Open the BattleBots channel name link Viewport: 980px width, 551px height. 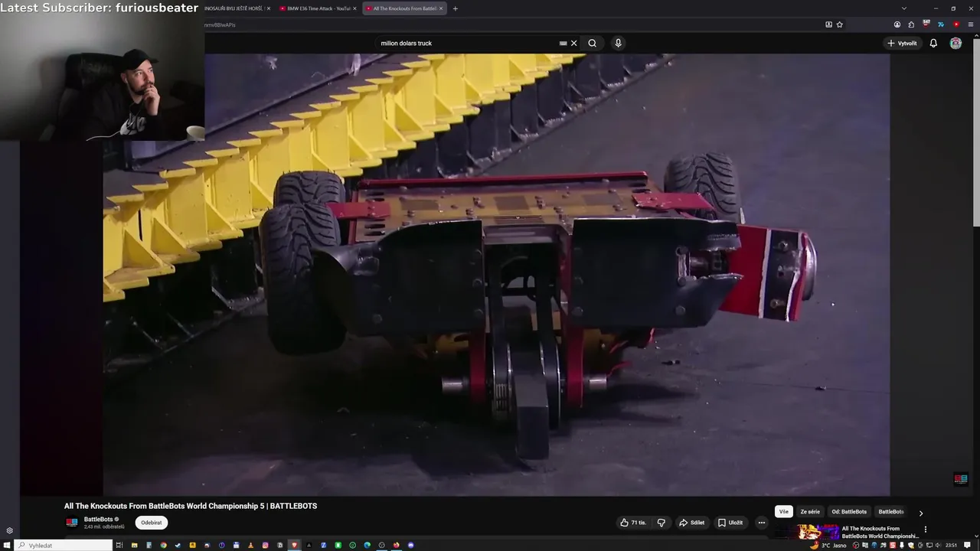click(98, 520)
